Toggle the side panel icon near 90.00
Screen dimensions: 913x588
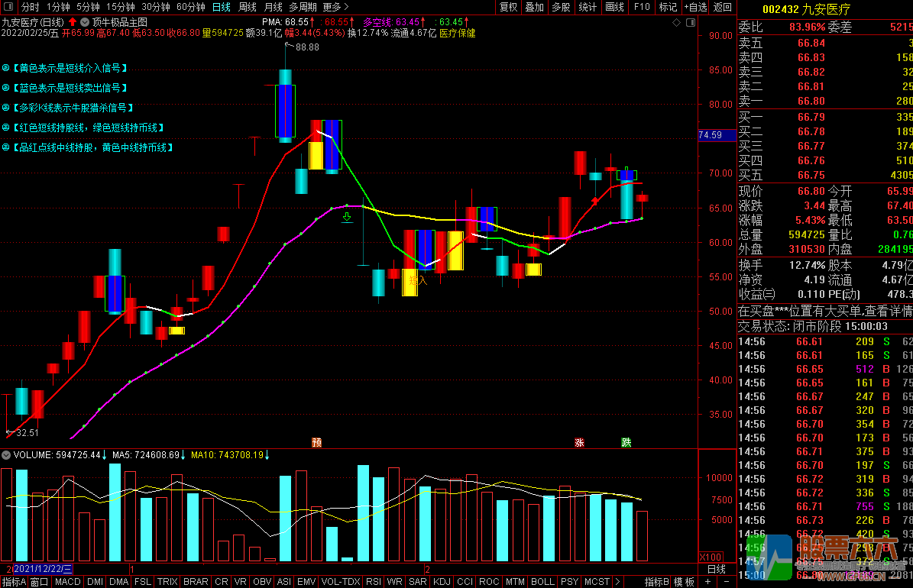tap(690, 24)
